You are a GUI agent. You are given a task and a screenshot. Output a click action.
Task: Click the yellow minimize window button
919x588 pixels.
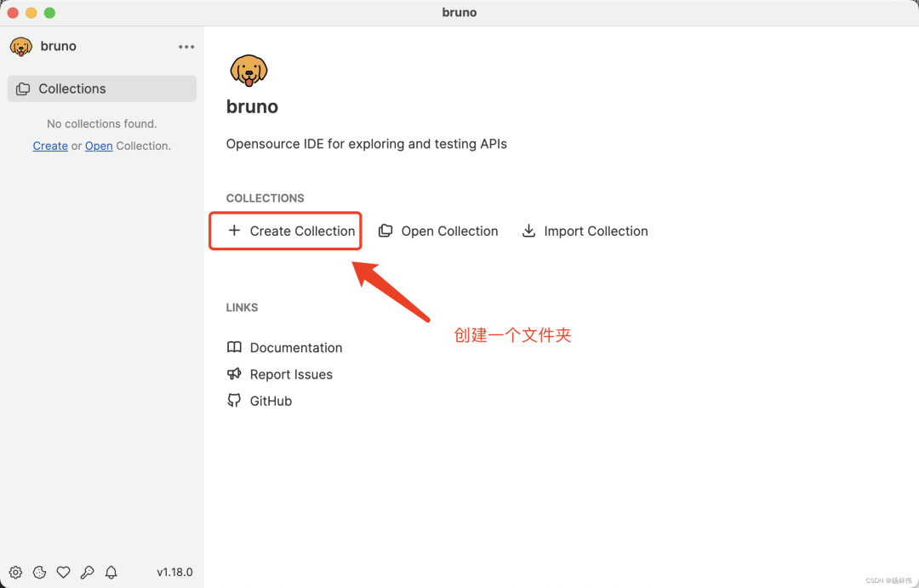(x=31, y=13)
